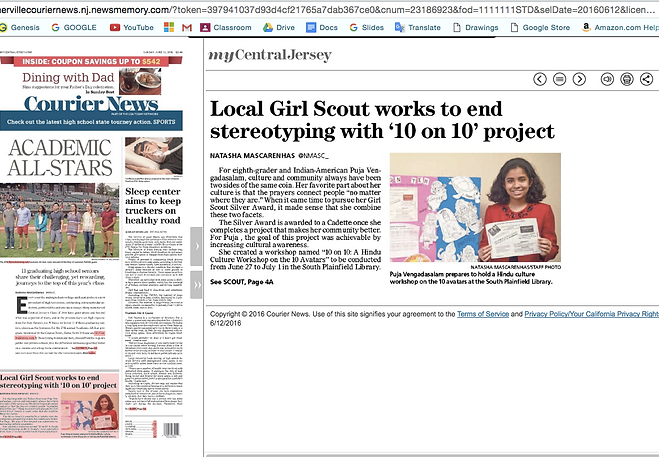The image size is (659, 457).
Task: Click the share article icon
Action: pyautogui.click(x=646, y=79)
